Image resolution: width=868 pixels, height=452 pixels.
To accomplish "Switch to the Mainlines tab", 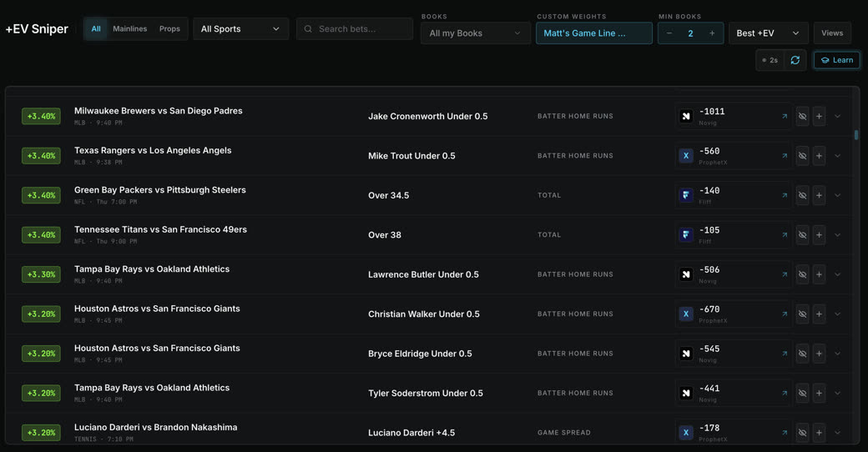I will point(130,28).
